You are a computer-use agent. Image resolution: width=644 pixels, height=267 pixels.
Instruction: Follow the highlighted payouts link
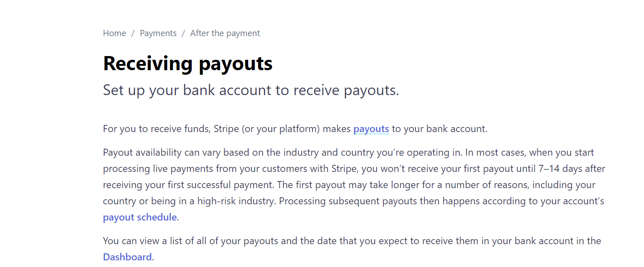click(371, 129)
